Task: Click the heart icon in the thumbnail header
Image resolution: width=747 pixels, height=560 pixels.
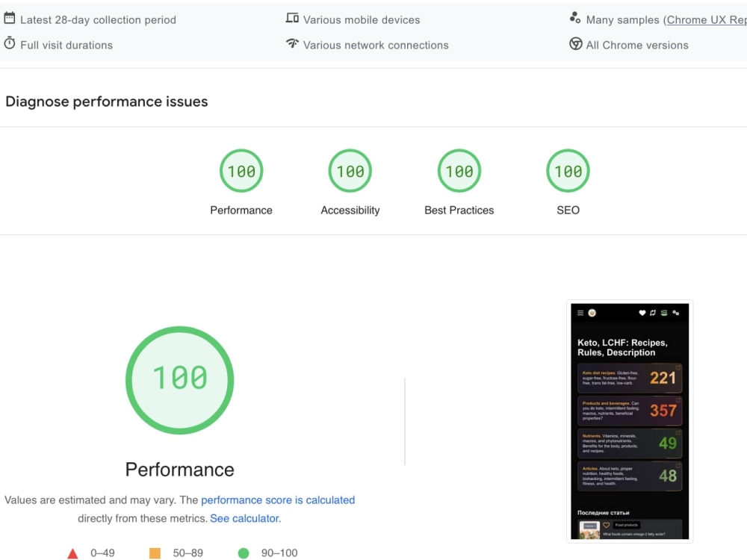Action: 642,313
